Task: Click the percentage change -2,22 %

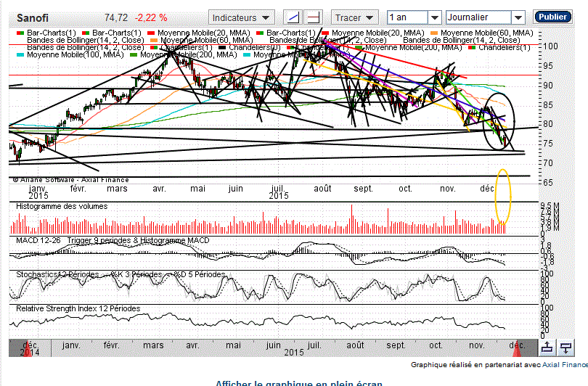Action: click(151, 17)
